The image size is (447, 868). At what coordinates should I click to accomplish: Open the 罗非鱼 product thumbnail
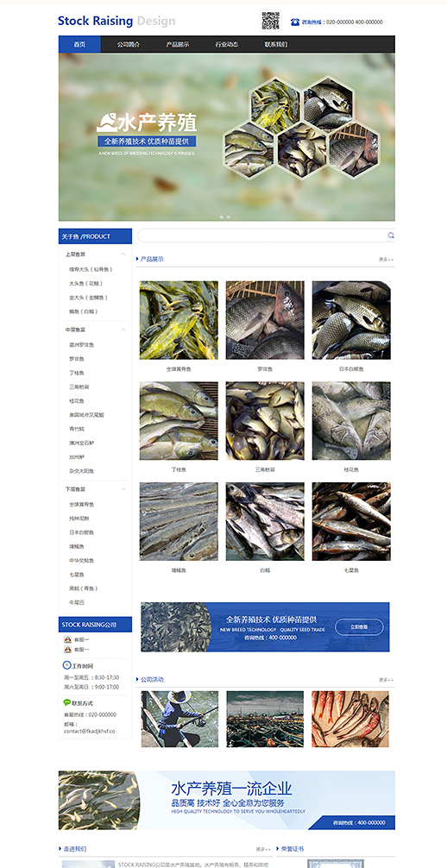tap(265, 320)
